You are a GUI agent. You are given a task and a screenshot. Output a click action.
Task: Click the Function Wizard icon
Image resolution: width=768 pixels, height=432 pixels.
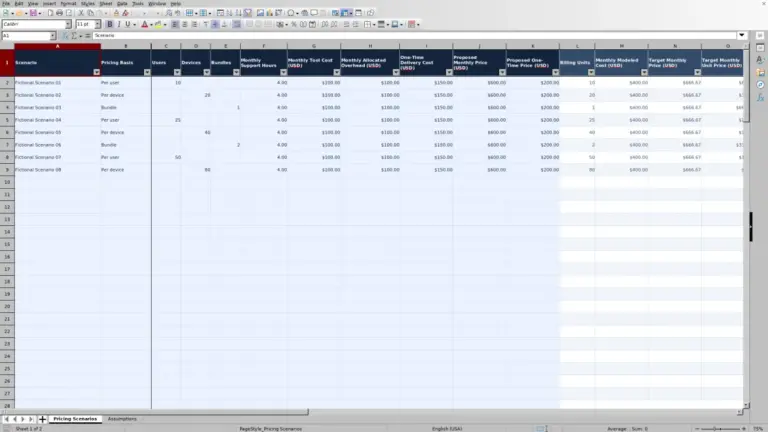(65, 36)
